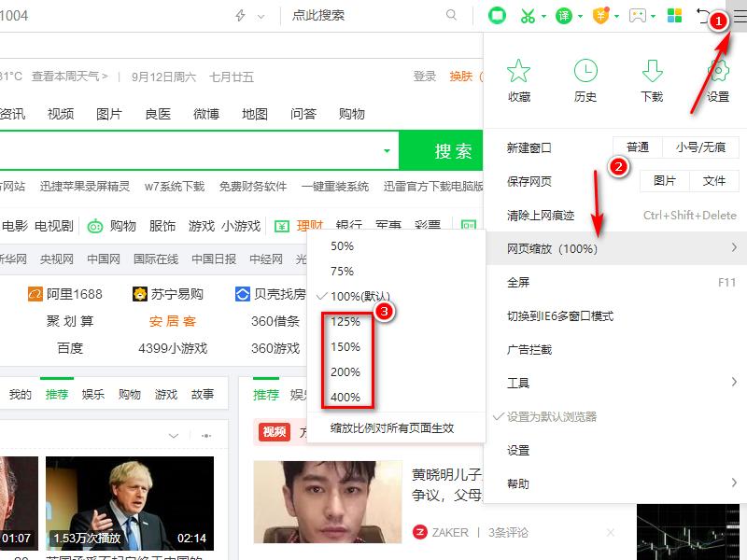The width and height of the screenshot is (747, 560).
Task: Open the green translate (译) tool
Action: point(565,15)
